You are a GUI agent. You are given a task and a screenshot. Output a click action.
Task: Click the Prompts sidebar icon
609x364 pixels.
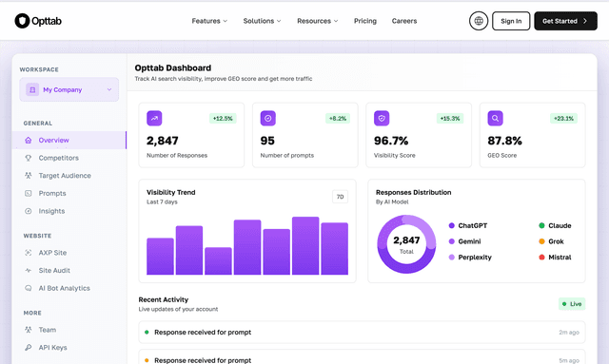[x=28, y=193]
